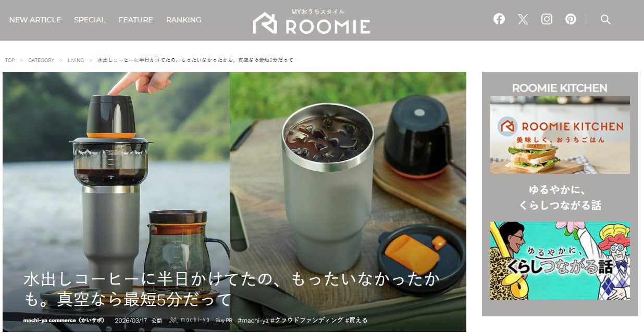The height and width of the screenshot is (333, 644).
Task: Select the #machi-ya hashtag
Action: pyautogui.click(x=253, y=320)
